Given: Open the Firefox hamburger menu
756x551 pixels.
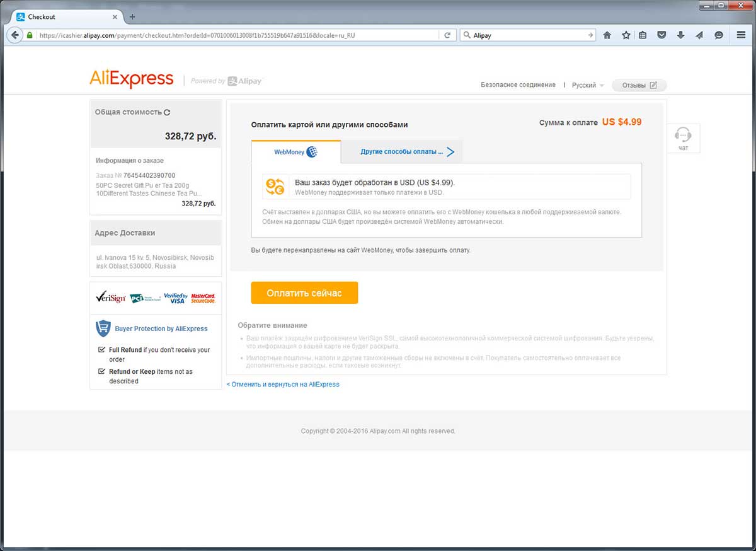Looking at the screenshot, I should click(x=742, y=35).
